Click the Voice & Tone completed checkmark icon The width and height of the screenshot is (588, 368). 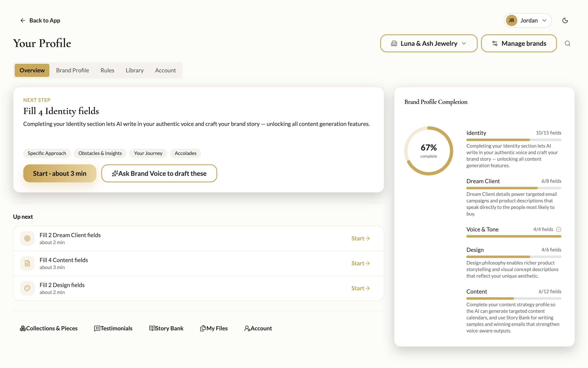(559, 229)
